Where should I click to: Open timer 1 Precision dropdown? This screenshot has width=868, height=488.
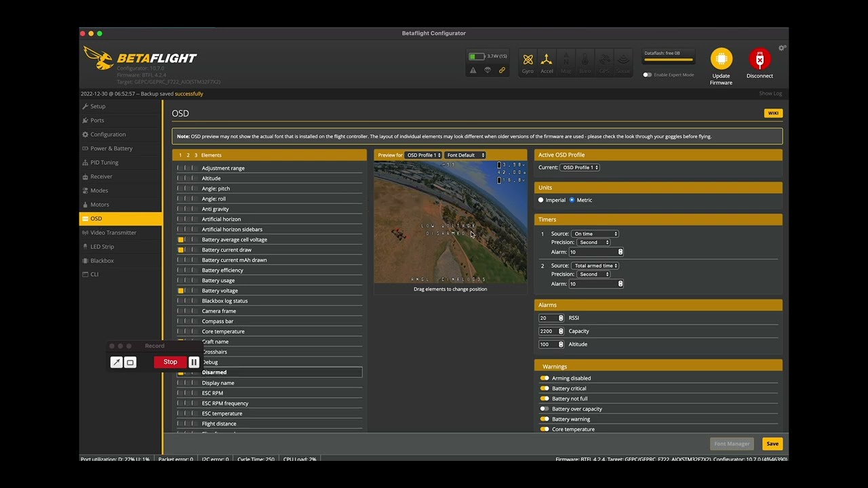[x=593, y=242]
